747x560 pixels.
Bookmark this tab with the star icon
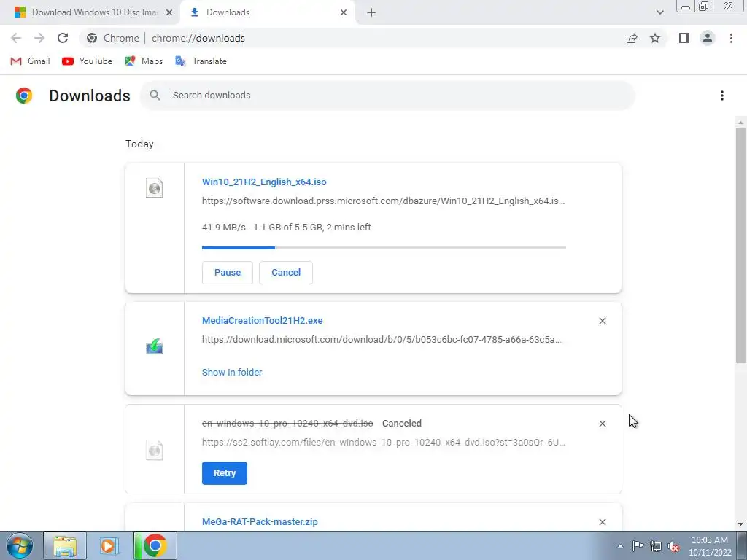point(655,38)
